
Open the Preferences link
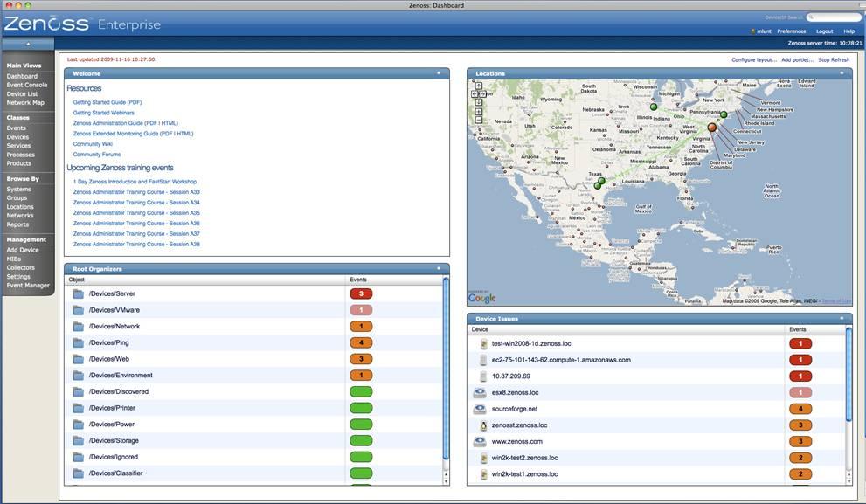click(x=791, y=31)
